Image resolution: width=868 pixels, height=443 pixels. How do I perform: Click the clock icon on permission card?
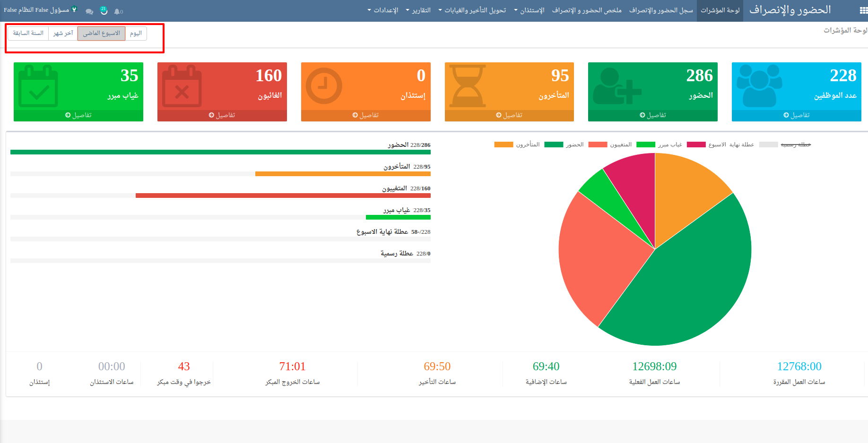coord(324,86)
